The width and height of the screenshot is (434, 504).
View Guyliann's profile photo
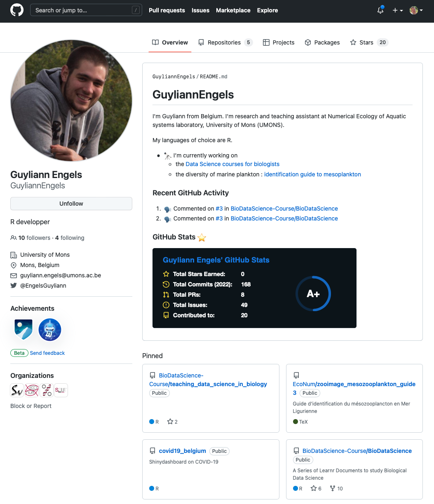coord(71,101)
